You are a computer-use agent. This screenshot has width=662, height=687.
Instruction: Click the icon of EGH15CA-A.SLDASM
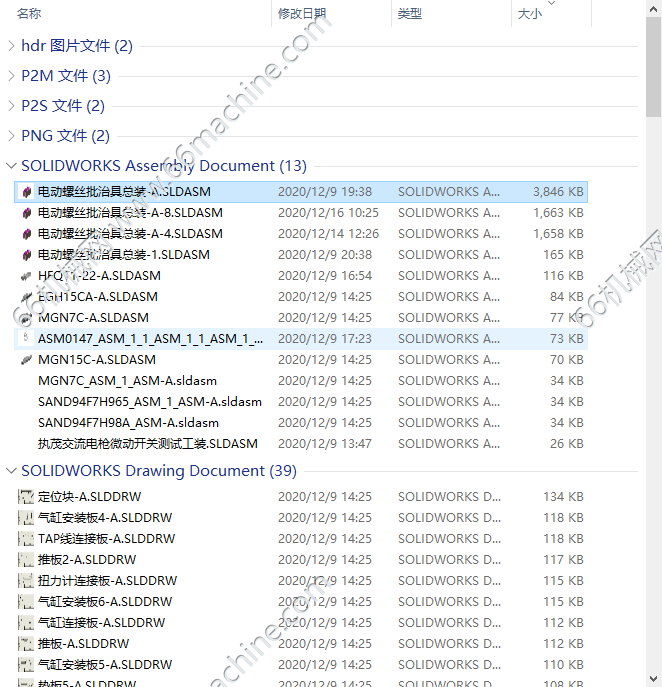click(x=26, y=297)
